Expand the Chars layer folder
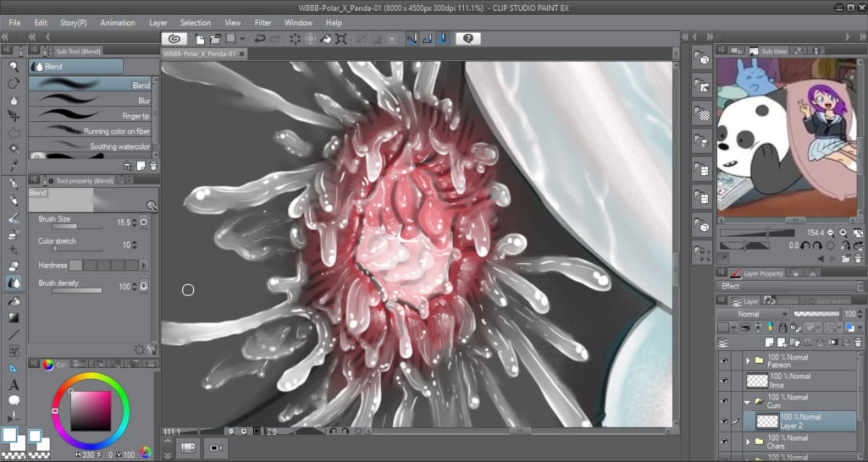The image size is (868, 462). tap(748, 442)
